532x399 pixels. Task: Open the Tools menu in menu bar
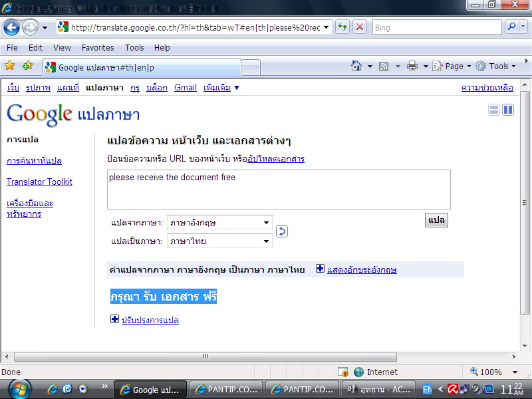[134, 47]
